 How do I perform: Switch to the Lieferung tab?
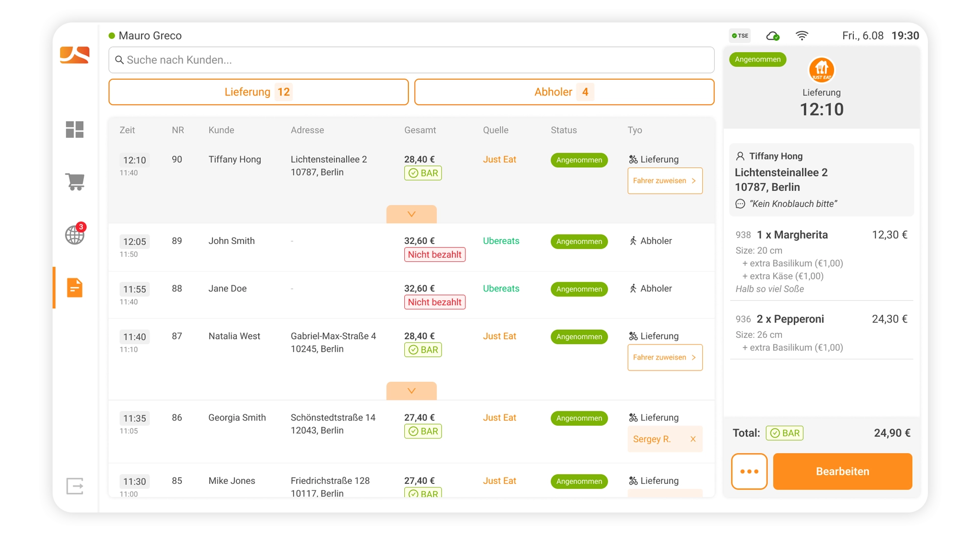pos(258,92)
